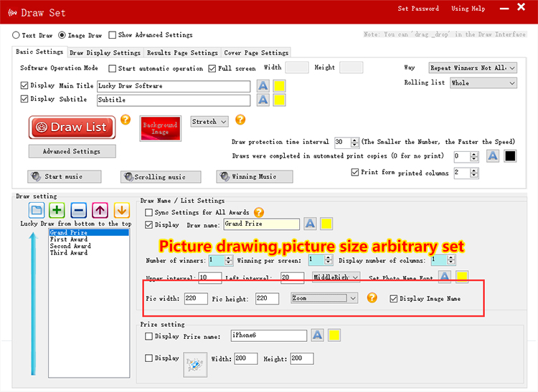Viewport: 538px width, 392px height.
Task: Open the Cover Page Settings tab
Action: [x=256, y=52]
